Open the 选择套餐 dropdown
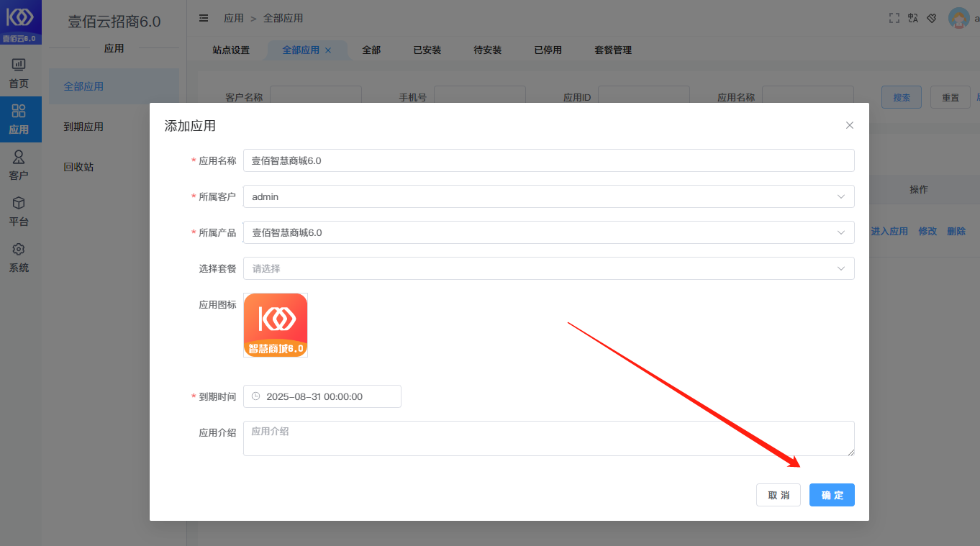 click(549, 268)
